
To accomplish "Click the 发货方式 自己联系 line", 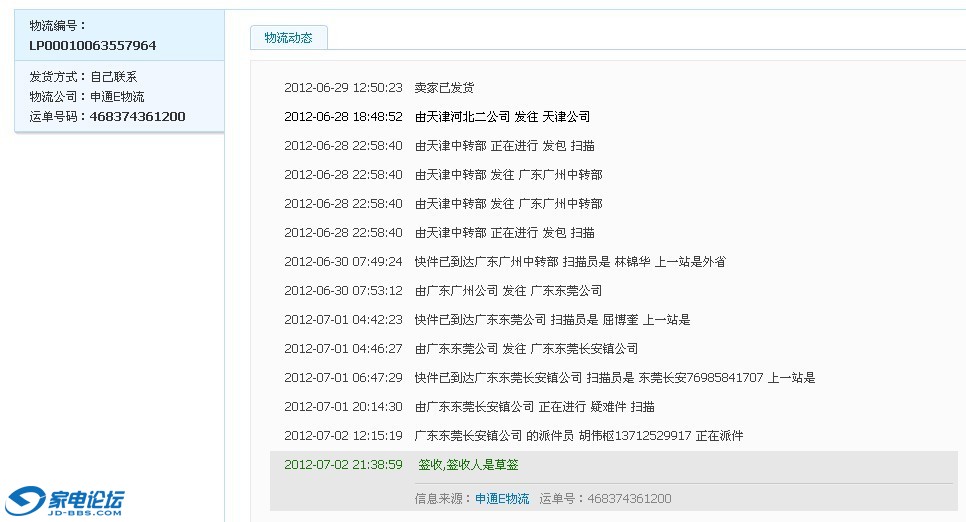I will point(83,77).
